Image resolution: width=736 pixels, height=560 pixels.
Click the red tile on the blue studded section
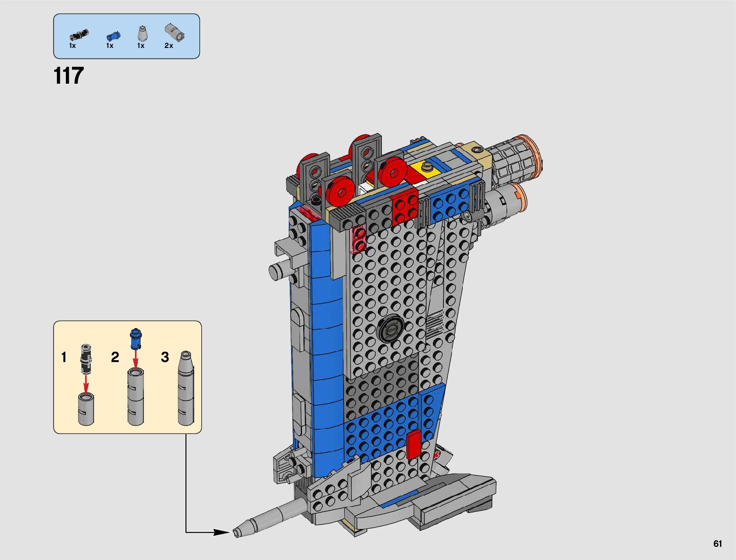point(413,444)
